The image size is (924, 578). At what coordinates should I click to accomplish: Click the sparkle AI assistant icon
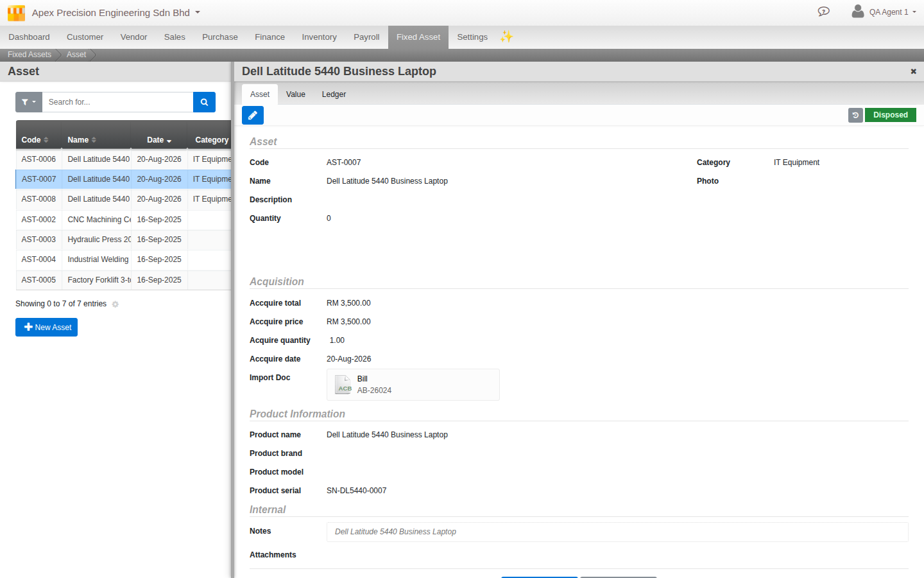(x=507, y=37)
